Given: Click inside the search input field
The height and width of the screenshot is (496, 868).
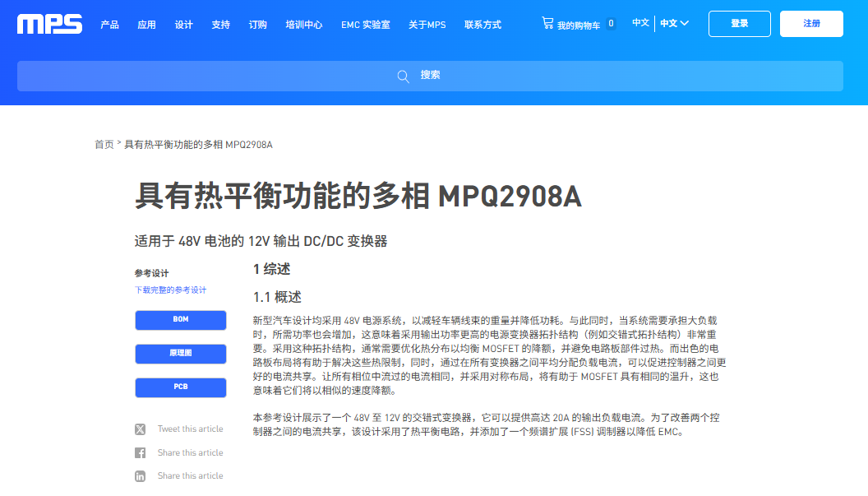Looking at the screenshot, I should (460, 76).
